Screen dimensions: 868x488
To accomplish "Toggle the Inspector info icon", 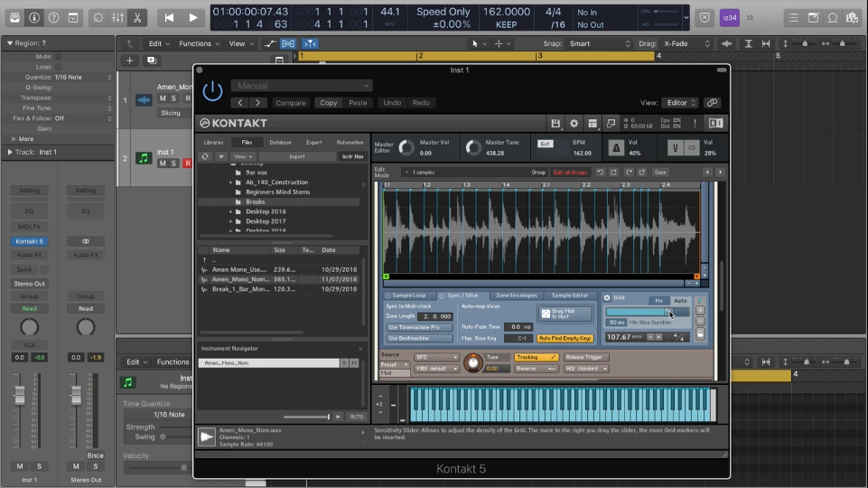I will 34,18.
